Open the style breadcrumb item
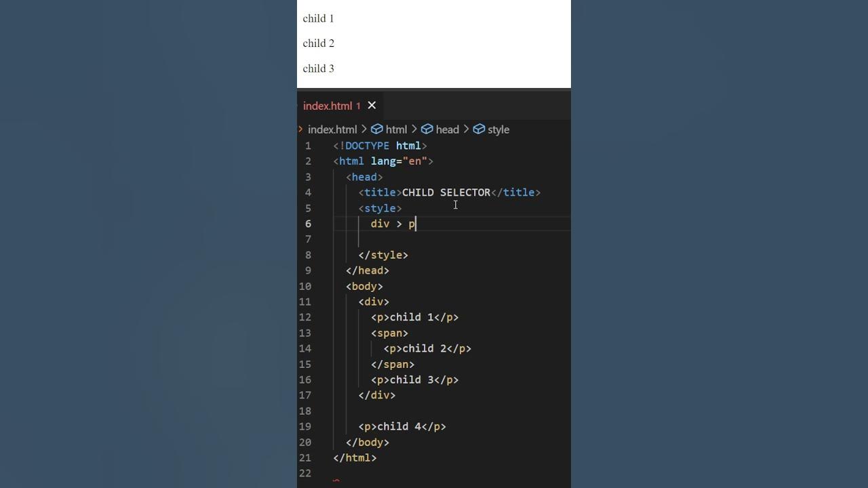The image size is (868, 488). (x=498, y=129)
